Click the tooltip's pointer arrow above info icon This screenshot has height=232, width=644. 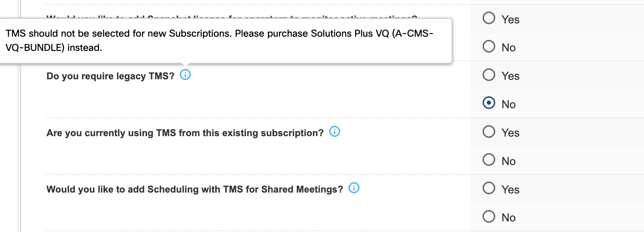tap(185, 66)
